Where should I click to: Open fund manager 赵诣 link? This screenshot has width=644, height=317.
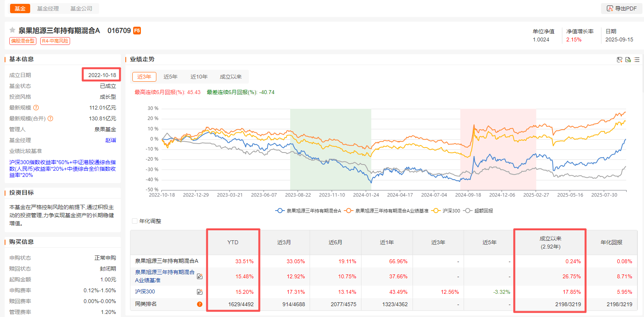[111, 140]
